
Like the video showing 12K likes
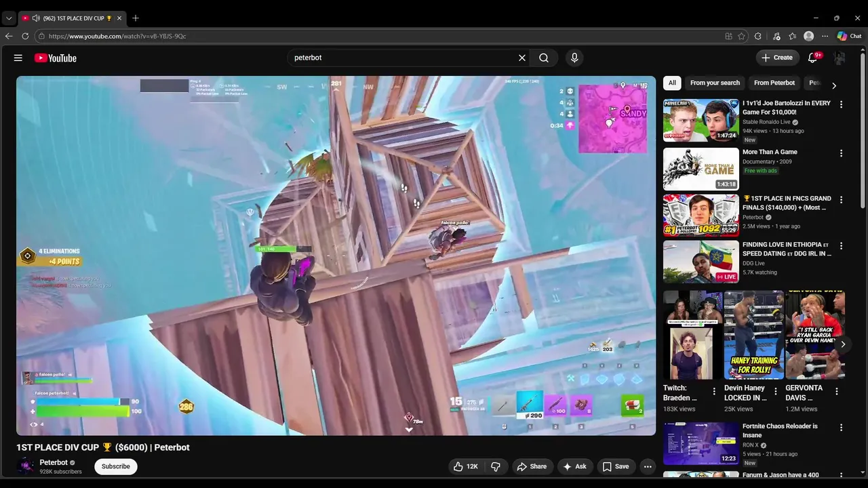pos(466,466)
